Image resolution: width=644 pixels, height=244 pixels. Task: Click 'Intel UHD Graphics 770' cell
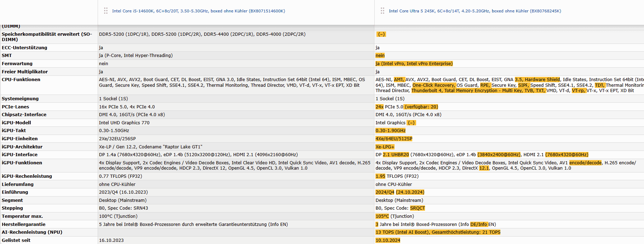124,123
